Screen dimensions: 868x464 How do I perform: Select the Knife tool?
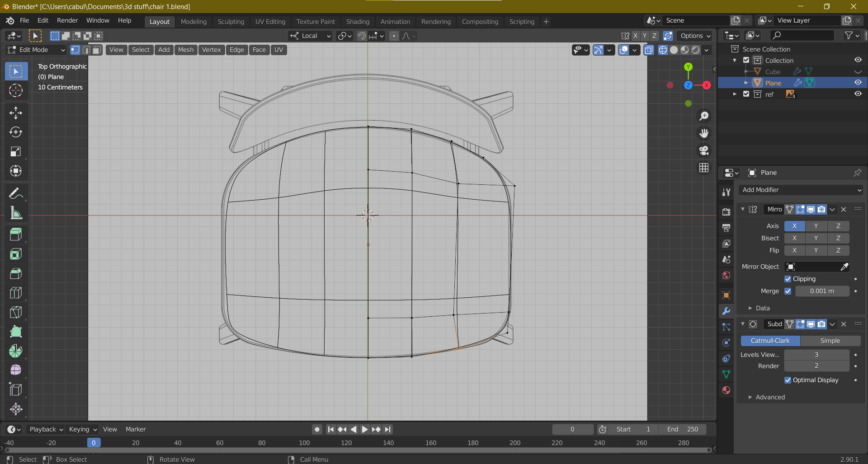click(16, 312)
